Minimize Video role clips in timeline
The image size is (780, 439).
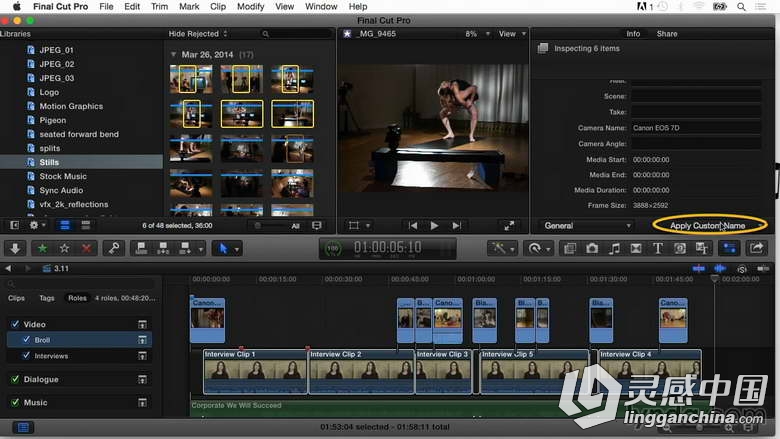[142, 324]
